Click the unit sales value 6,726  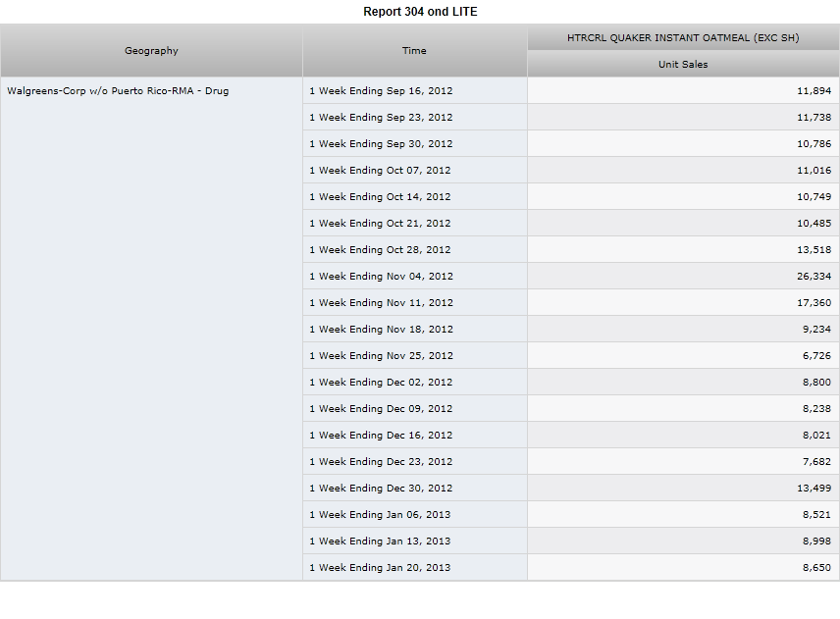816,356
